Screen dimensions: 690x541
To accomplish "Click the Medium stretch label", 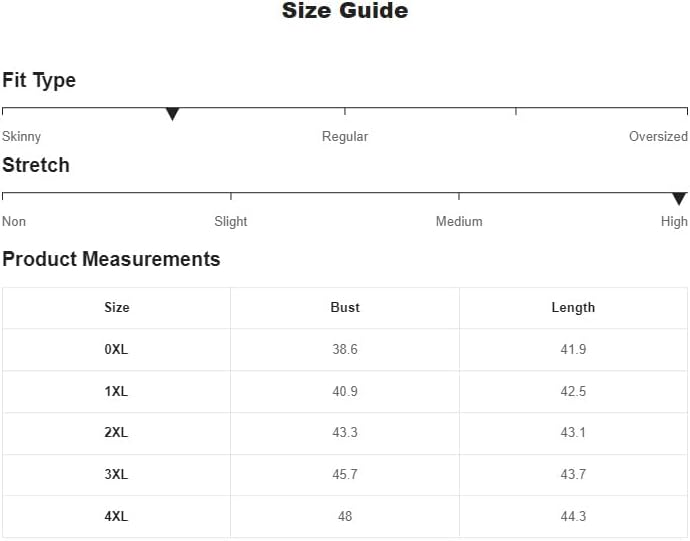I will 459,221.
